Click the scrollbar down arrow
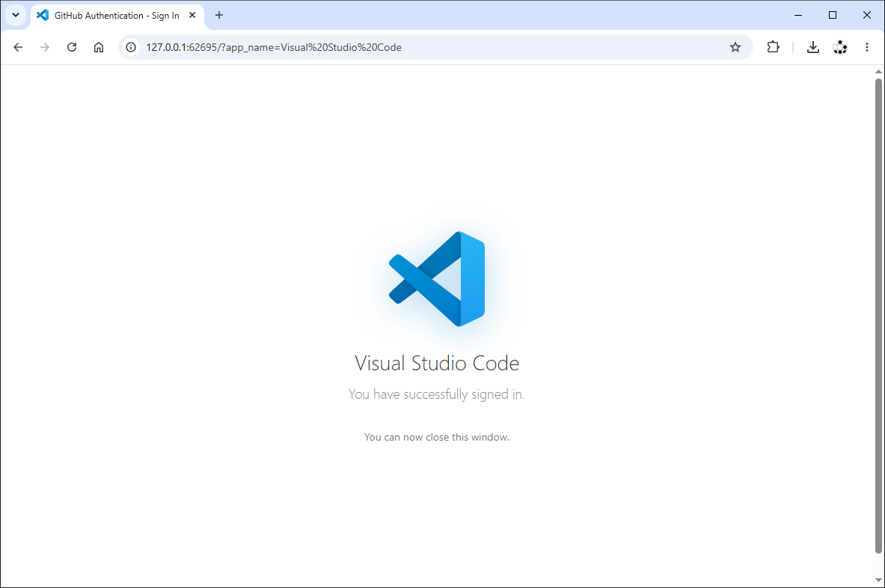 point(878,581)
